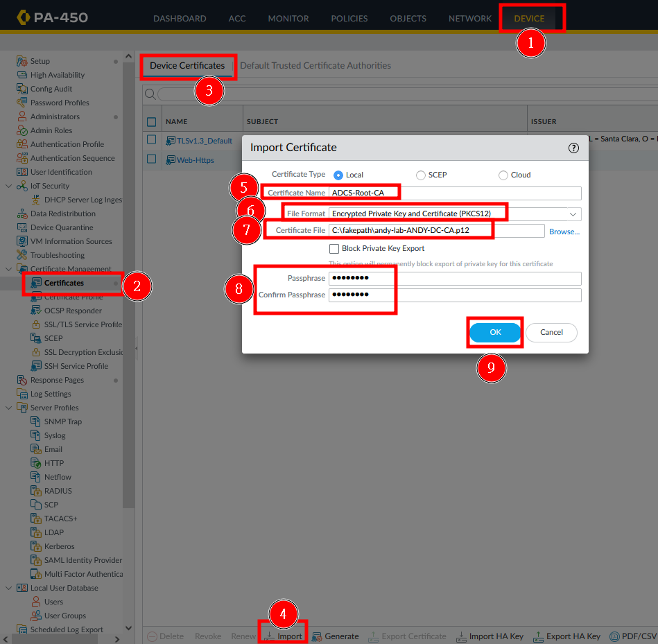This screenshot has width=658, height=644.
Task: Collapse the IoT Security tree node
Action: [x=8, y=186]
